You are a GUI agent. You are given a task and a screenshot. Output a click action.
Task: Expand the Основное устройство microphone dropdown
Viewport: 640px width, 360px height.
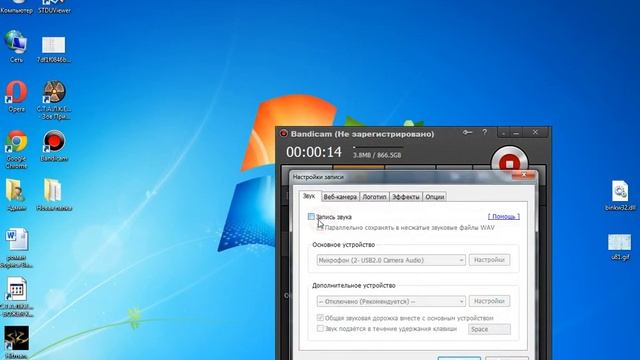pyautogui.click(x=391, y=260)
